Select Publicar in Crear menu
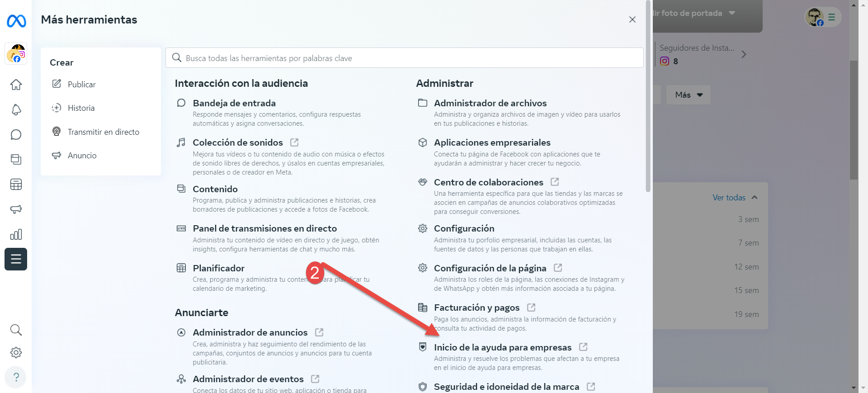This screenshot has height=393, width=868. coord(81,85)
